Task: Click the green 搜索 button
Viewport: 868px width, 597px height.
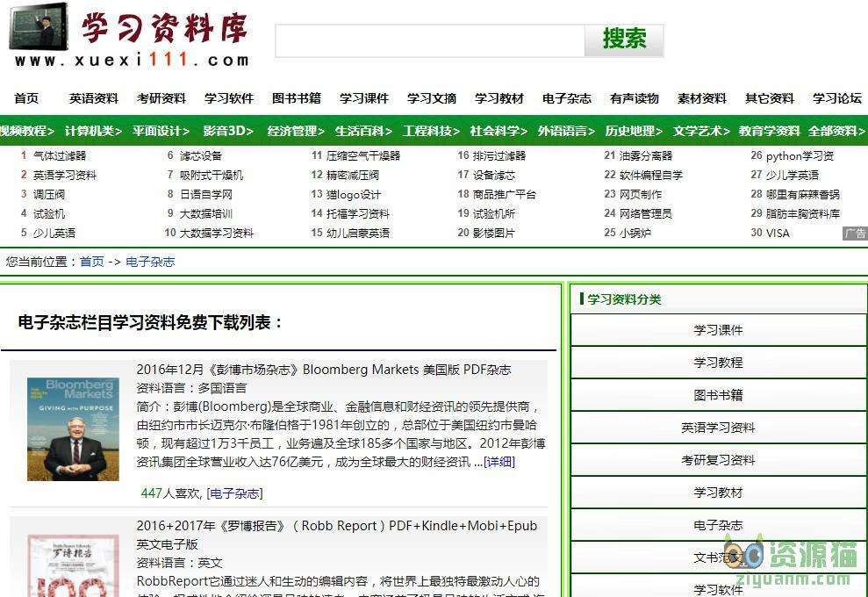Action: [x=624, y=40]
